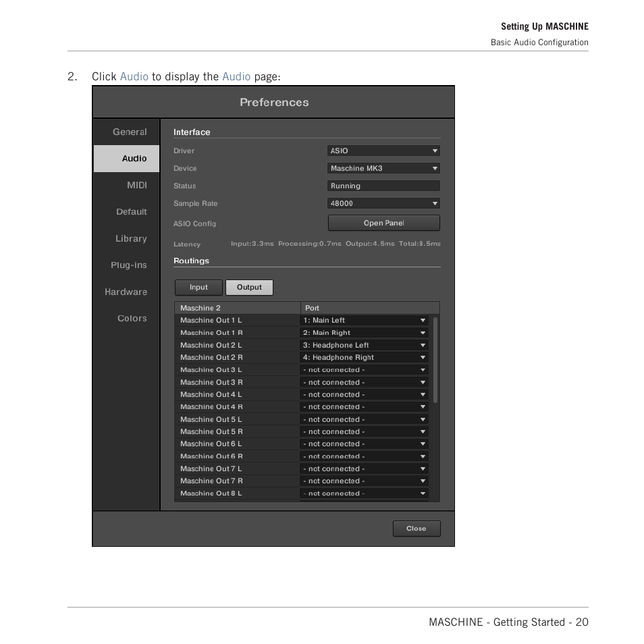Expand port dropdown for Maschine Out 7 R
This screenshot has height=644, width=644.
coord(365,481)
